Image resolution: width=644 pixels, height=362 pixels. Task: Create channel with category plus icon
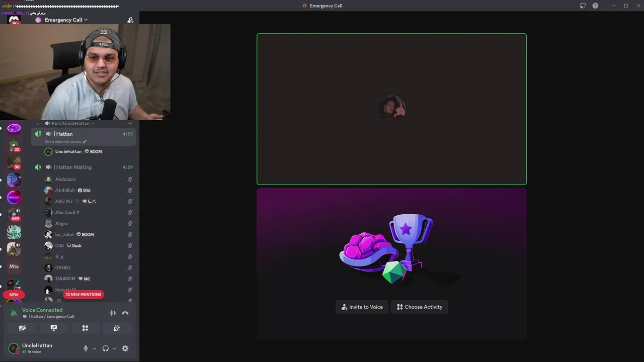130,123
